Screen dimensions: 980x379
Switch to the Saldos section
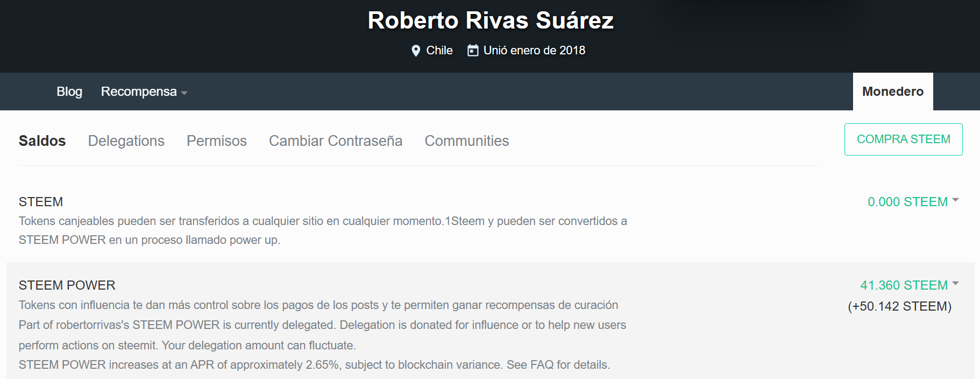click(x=42, y=141)
